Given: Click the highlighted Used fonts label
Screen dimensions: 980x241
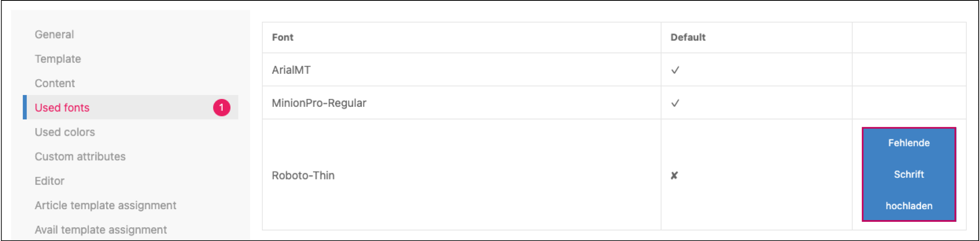Looking at the screenshot, I should pyautogui.click(x=62, y=107).
